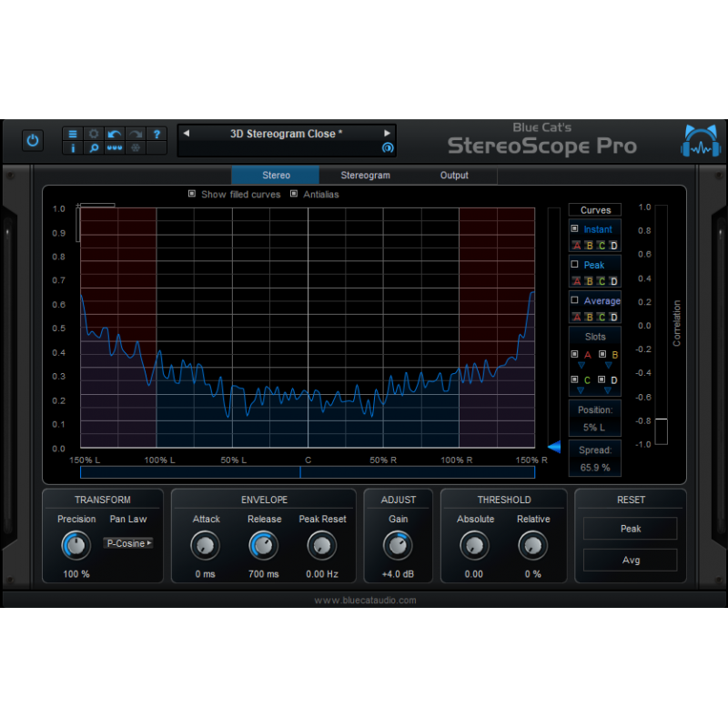Open help using the question mark icon
This screenshot has width=728, height=728.
pos(157,133)
